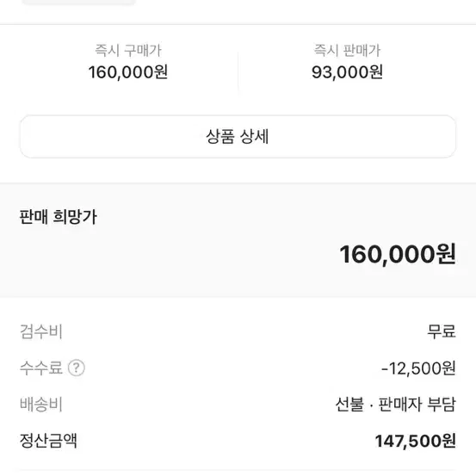Tap the 즉시 구매가 price 160,000원

(x=128, y=72)
